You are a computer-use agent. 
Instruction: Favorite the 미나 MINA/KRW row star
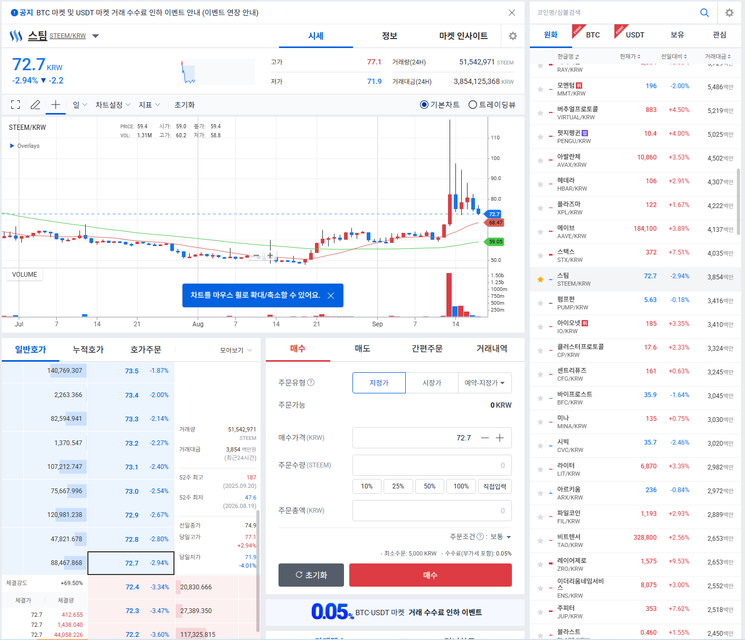(540, 422)
